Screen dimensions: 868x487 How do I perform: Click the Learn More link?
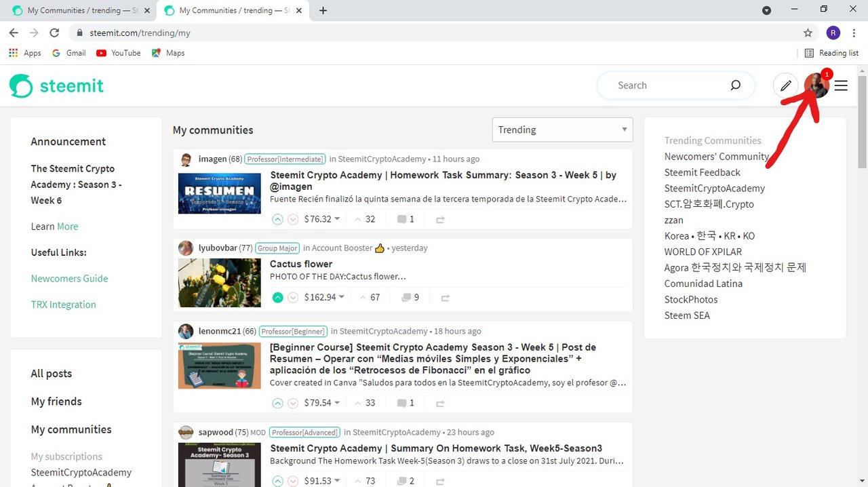click(67, 227)
